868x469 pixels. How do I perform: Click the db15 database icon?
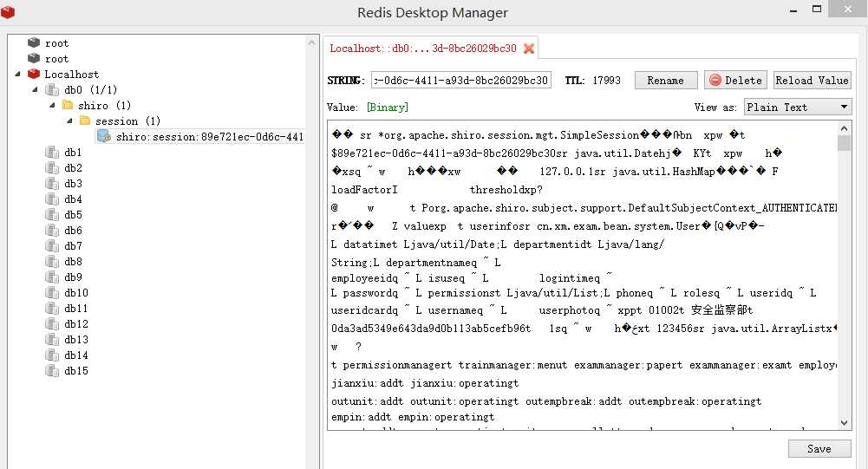coord(52,370)
